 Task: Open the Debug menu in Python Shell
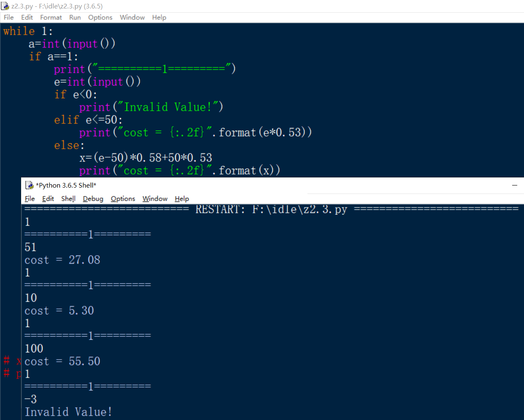point(93,199)
